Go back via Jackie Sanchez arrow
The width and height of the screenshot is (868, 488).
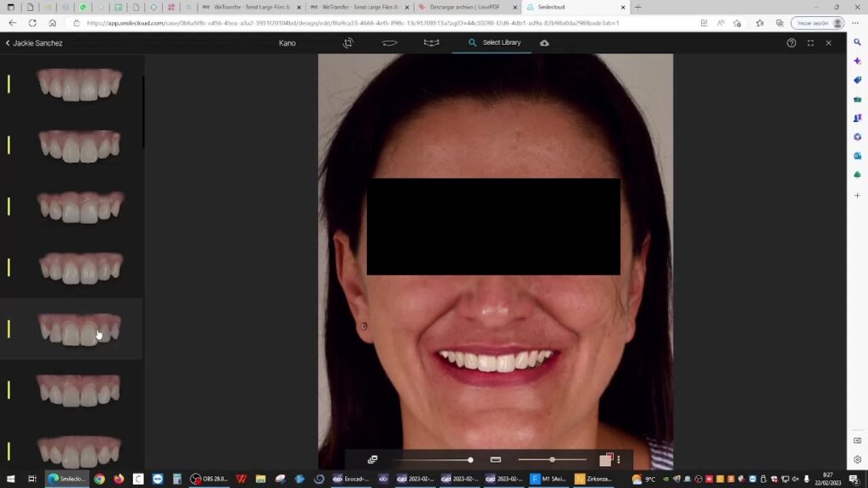[8, 42]
